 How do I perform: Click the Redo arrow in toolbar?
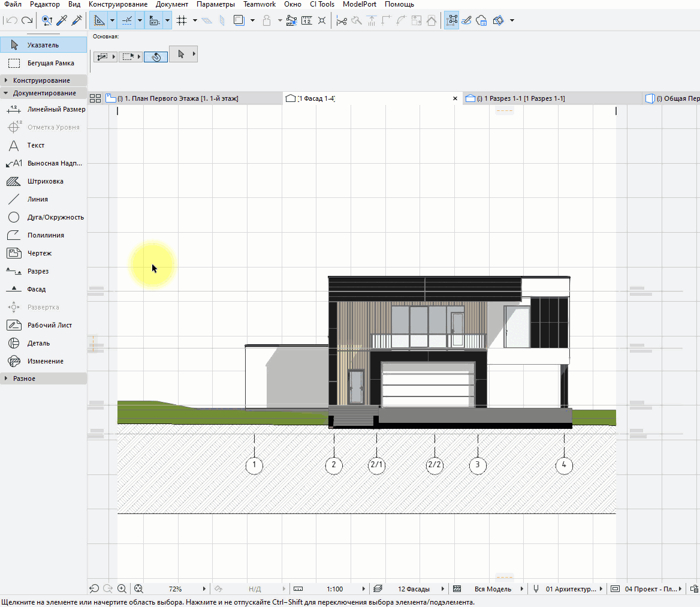click(x=26, y=21)
